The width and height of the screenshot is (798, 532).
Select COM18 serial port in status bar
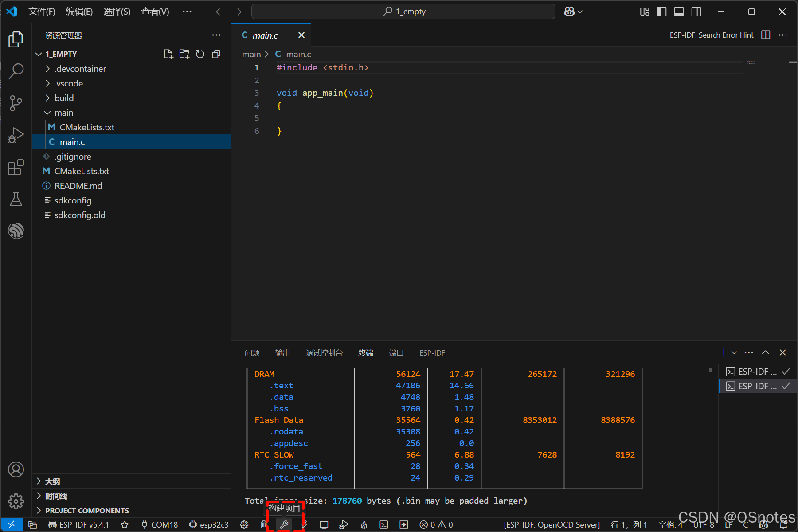tap(160, 524)
